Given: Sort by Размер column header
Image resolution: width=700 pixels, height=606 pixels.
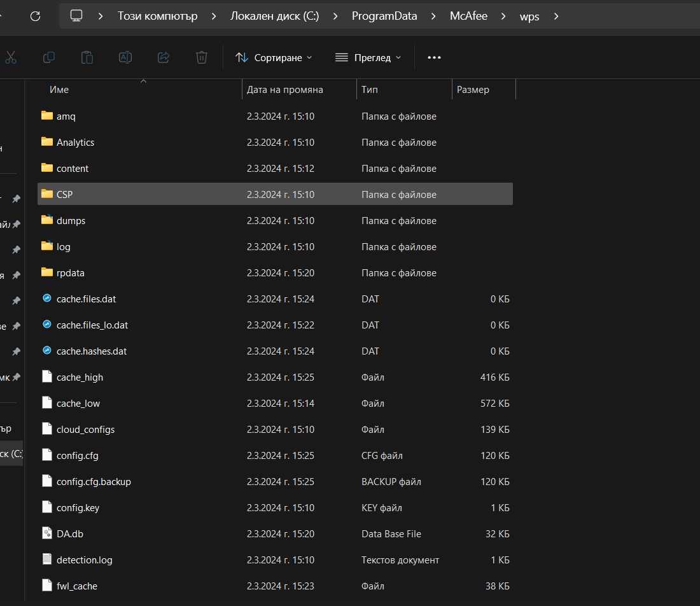Looking at the screenshot, I should 473,90.
